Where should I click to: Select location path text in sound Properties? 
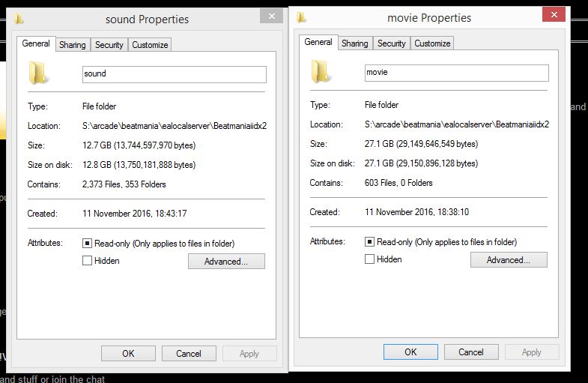[175, 126]
